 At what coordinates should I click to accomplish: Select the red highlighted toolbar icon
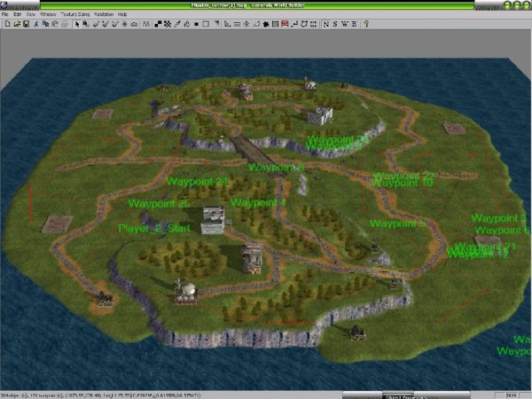coord(285,24)
